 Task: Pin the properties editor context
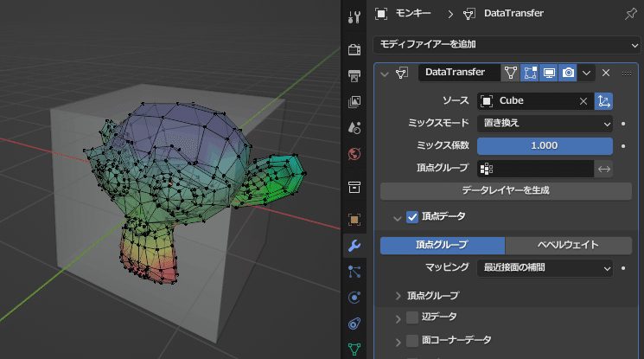630,14
